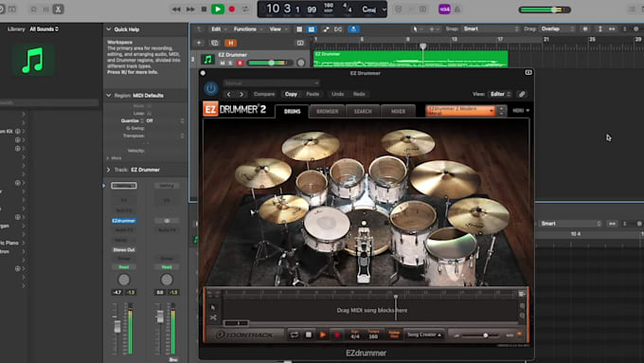644x363 pixels.
Task: Expand the Track EZ Drummer inspector section
Action: tap(109, 170)
